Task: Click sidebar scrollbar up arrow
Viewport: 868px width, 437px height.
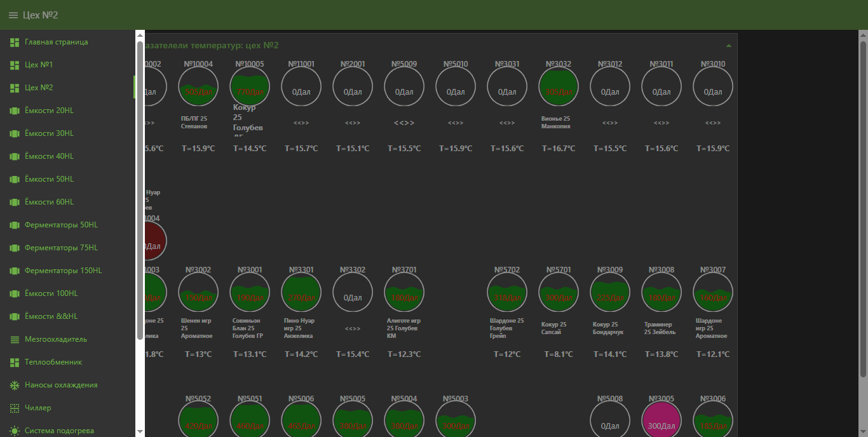Action: (x=140, y=36)
